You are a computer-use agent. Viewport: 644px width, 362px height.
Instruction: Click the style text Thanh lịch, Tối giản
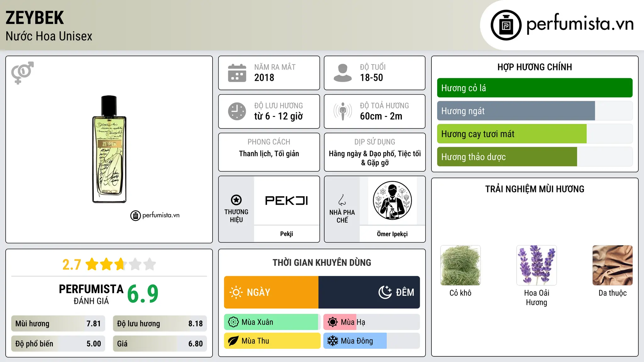(269, 154)
